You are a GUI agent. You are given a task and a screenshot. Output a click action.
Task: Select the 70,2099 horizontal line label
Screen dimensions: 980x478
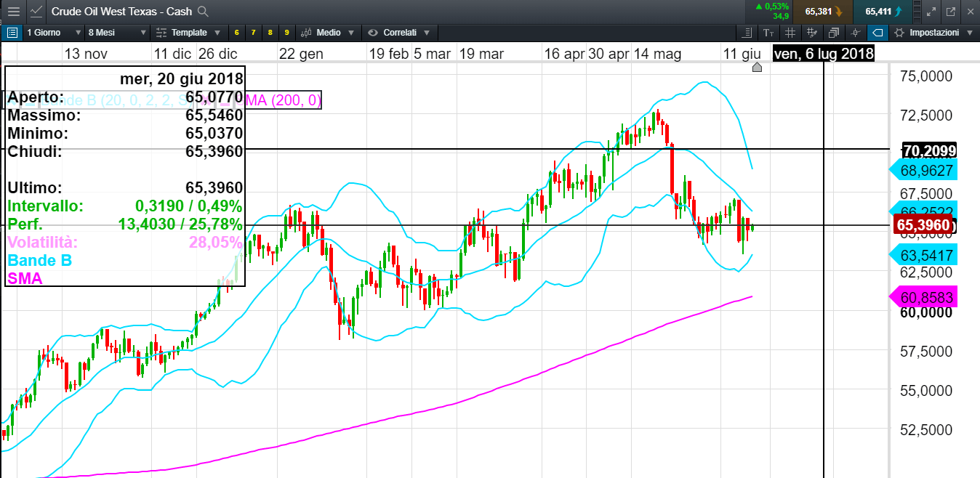coord(928,150)
